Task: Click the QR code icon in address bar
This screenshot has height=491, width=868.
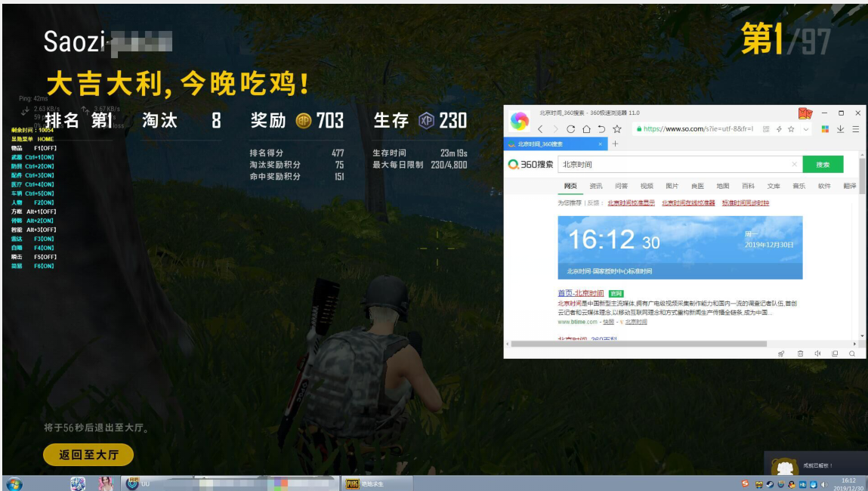Action: click(766, 129)
